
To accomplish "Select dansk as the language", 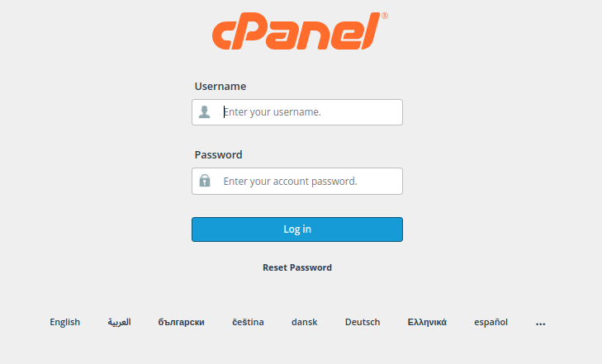I will pos(305,322).
